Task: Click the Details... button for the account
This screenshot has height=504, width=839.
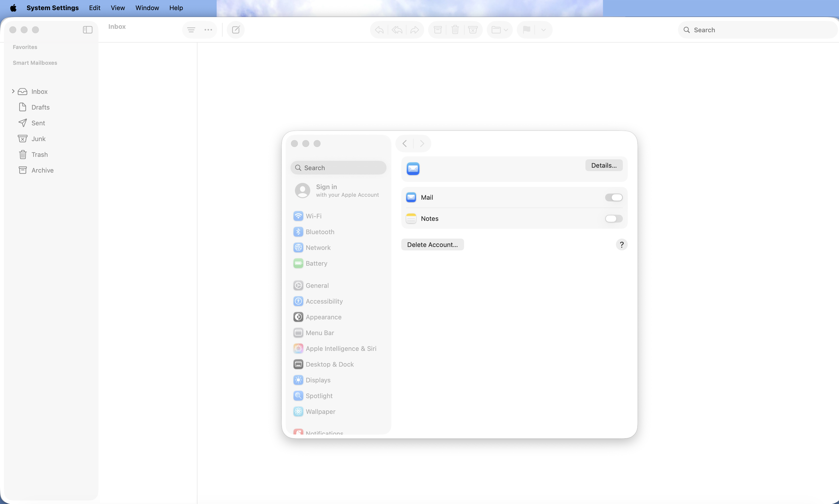Action: coord(604,165)
